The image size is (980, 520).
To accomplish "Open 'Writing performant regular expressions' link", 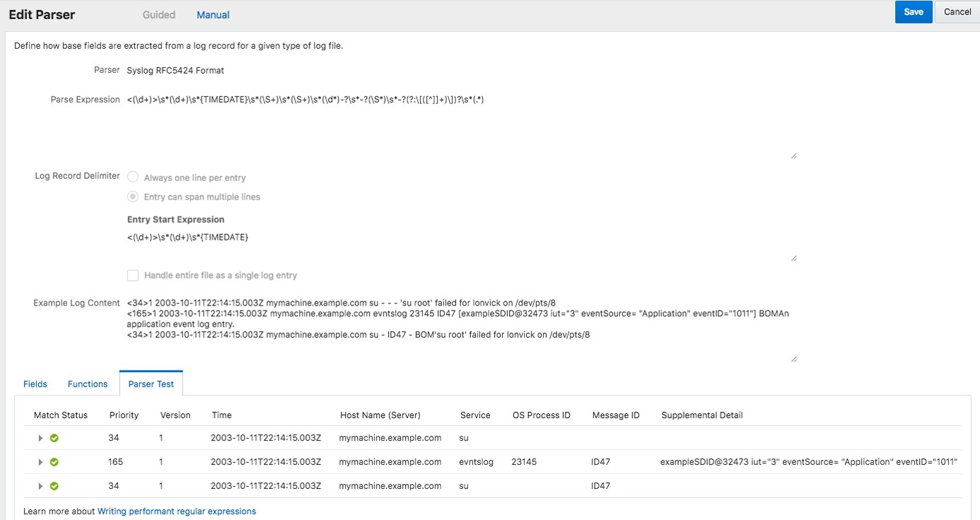I will point(177,511).
